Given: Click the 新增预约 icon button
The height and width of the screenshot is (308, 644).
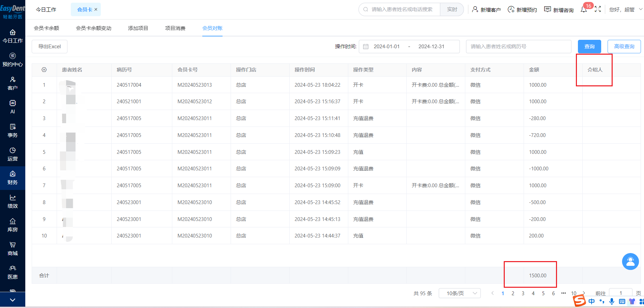Looking at the screenshot, I should [522, 9].
